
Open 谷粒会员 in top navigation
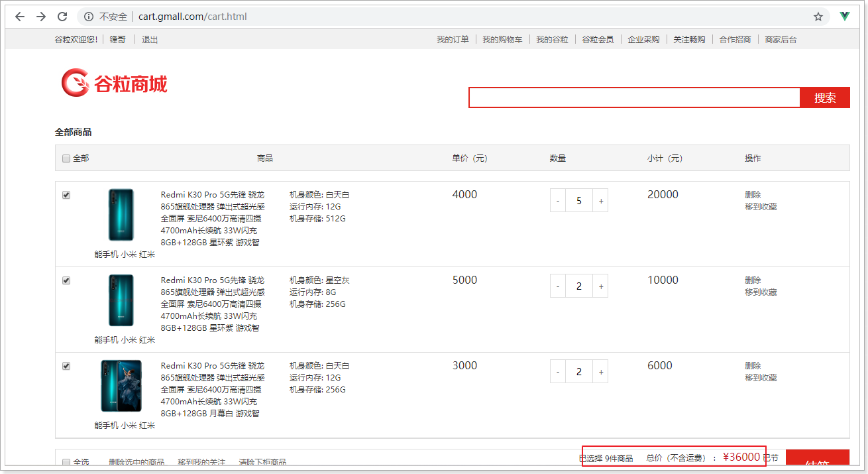tap(598, 40)
